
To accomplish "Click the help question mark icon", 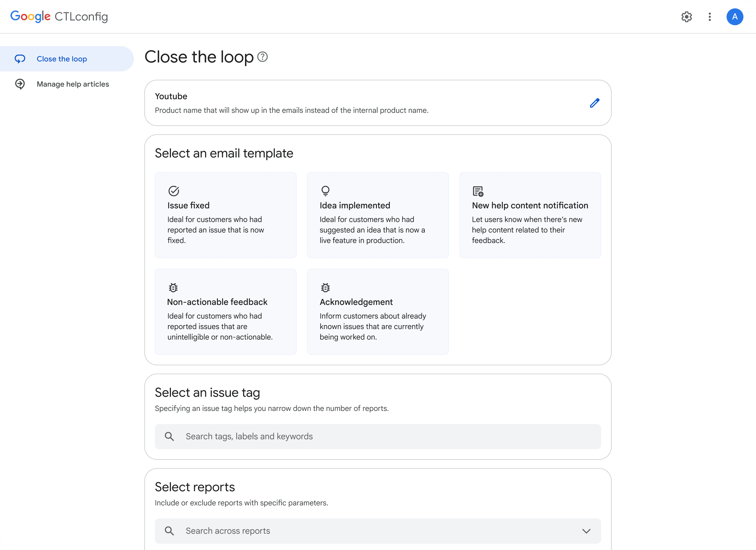I will (x=263, y=57).
